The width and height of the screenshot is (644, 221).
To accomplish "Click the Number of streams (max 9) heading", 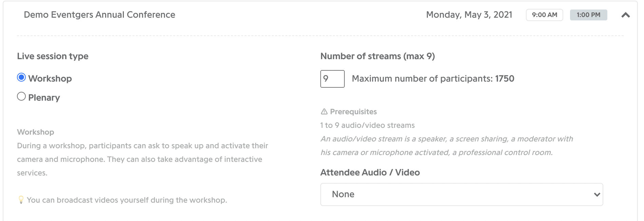I will (377, 56).
